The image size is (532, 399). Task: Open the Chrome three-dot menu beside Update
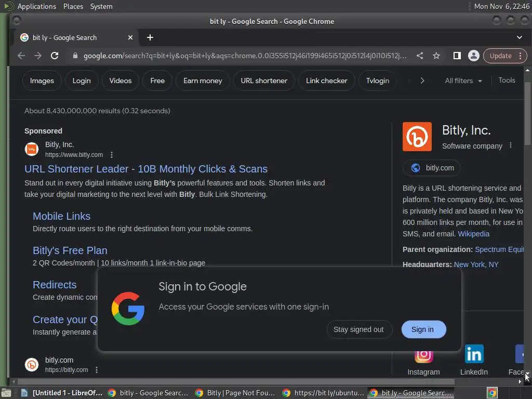click(x=520, y=56)
